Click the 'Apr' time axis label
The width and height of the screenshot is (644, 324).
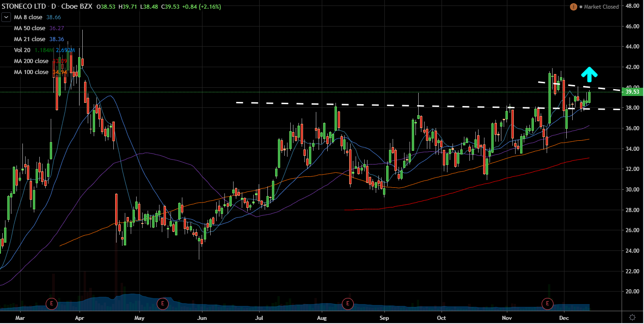click(x=80, y=317)
